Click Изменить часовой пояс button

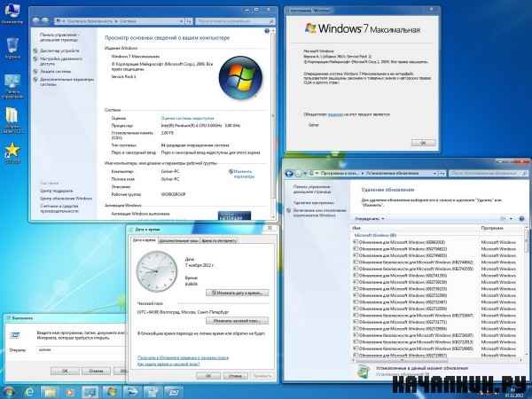point(237,320)
